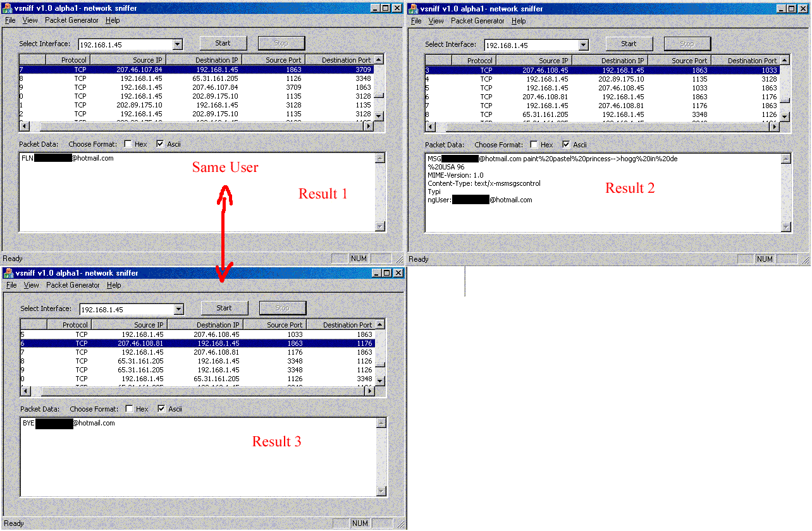Open Select Interface dropdown in Result 3 window
Image resolution: width=812 pixels, height=531 pixels.
pyautogui.click(x=179, y=309)
